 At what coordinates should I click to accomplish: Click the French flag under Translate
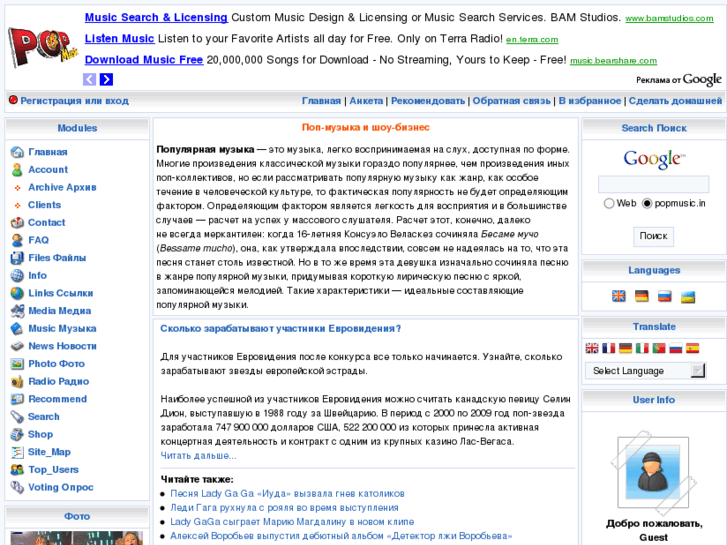coord(608,348)
